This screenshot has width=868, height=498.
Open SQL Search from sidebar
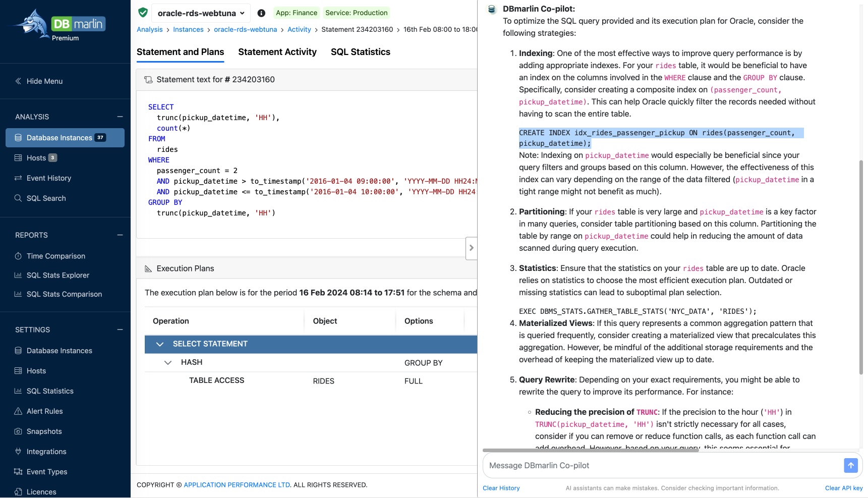click(46, 198)
